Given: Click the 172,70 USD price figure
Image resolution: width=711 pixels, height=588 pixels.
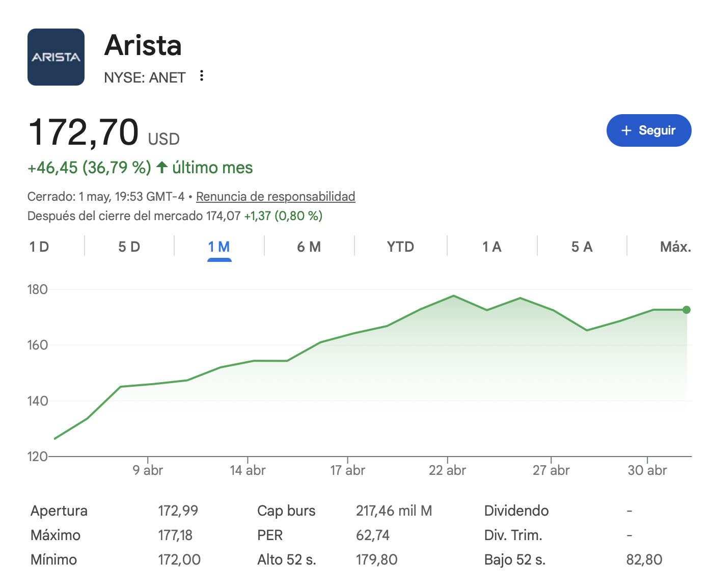Looking at the screenshot, I should click(x=104, y=132).
